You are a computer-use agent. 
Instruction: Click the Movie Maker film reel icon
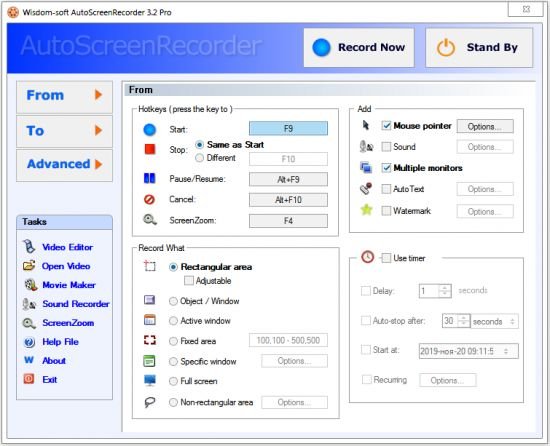(x=31, y=285)
